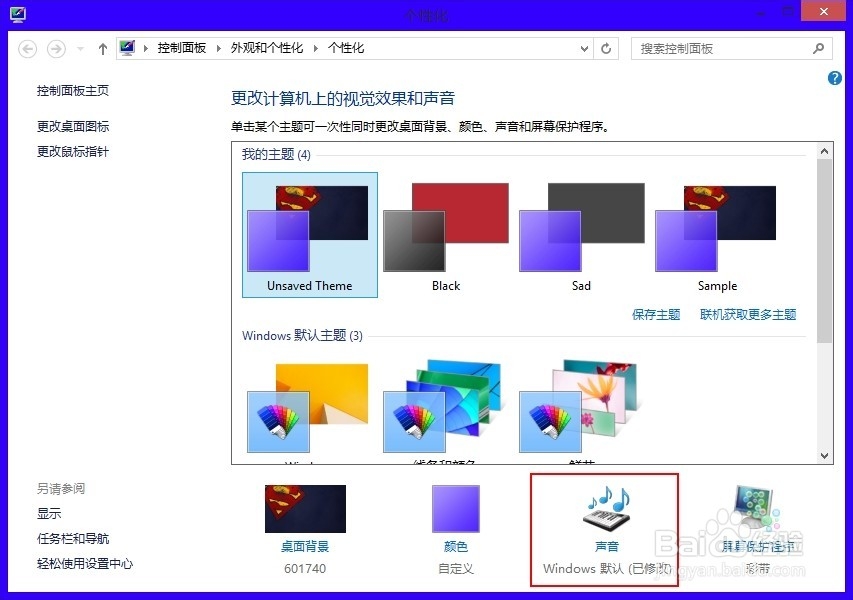853x600 pixels.
Task: Expand the chevron after 控制面板 in breadcrumb
Action: tap(217, 47)
